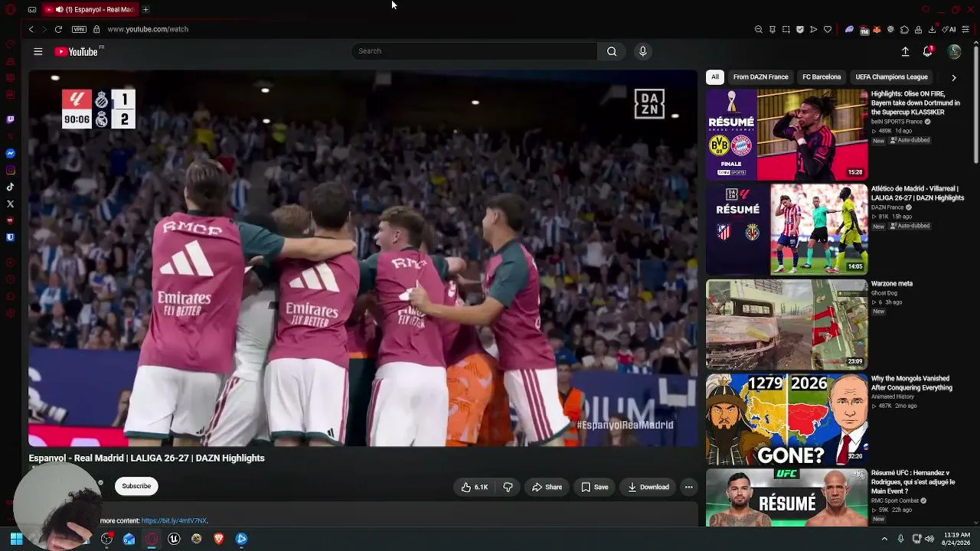
Task: Open the Opera GX main menu logo
Action: (10, 9)
